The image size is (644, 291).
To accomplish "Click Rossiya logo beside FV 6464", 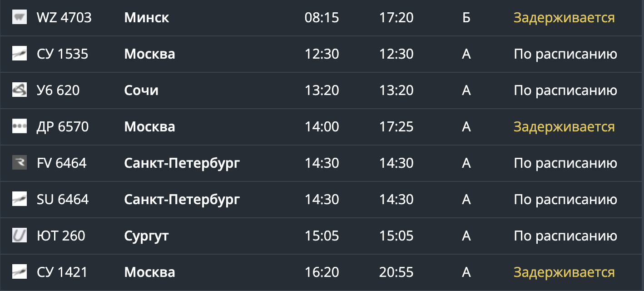I will pos(20,163).
